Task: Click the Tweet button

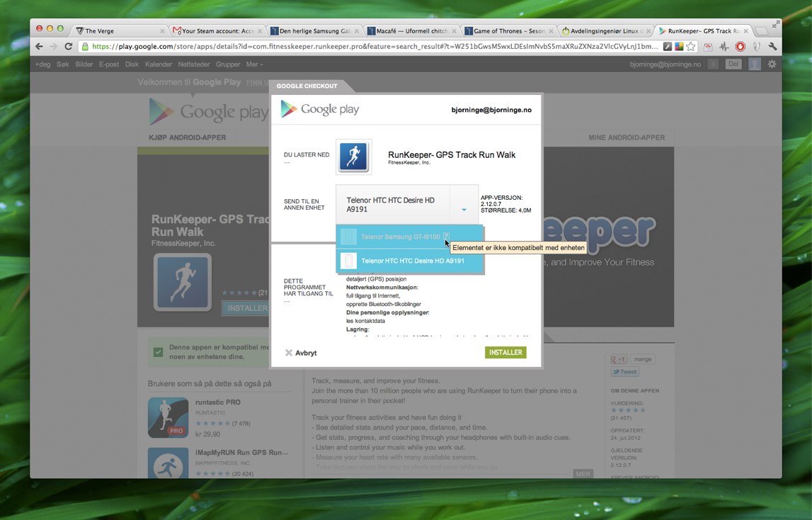Action: (625, 372)
